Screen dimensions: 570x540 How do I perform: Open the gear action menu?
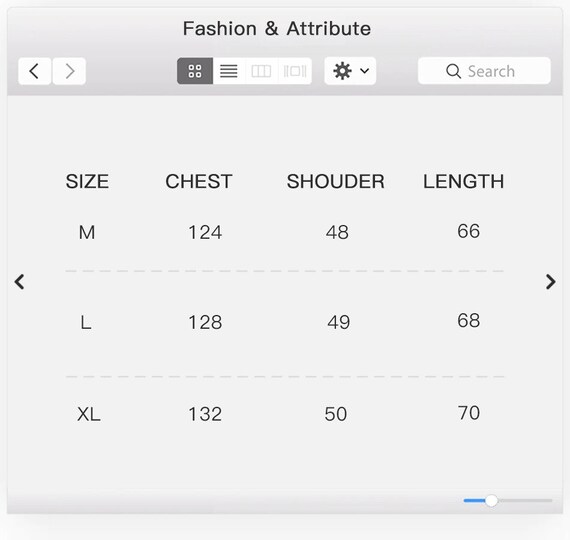coord(342,71)
